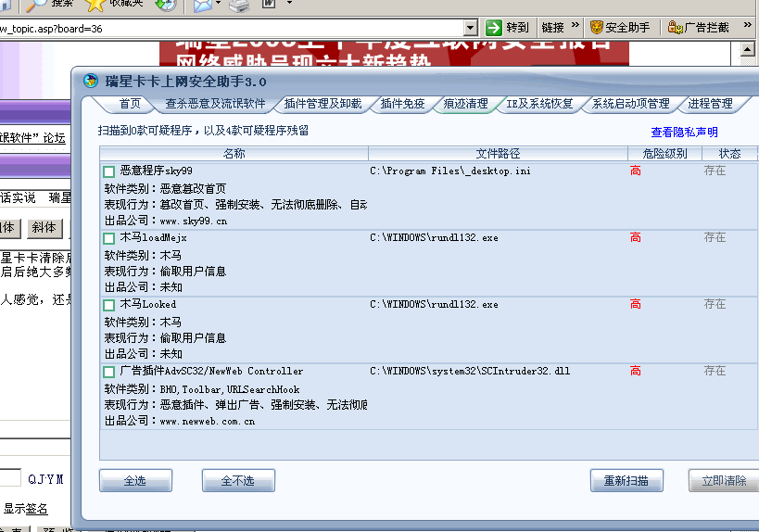Sort by the 状态 column header
Image resolution: width=759 pixels, height=532 pixels.
tap(729, 154)
